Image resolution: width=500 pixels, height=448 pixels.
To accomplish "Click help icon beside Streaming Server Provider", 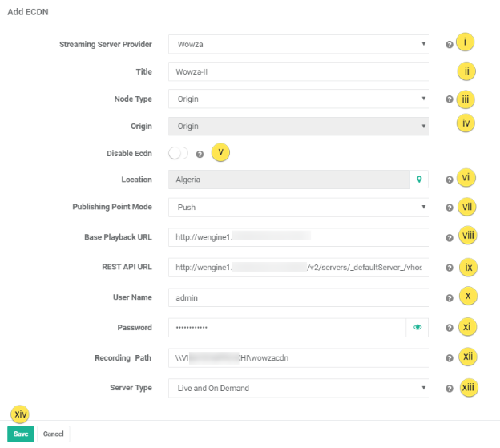I will click(448, 45).
